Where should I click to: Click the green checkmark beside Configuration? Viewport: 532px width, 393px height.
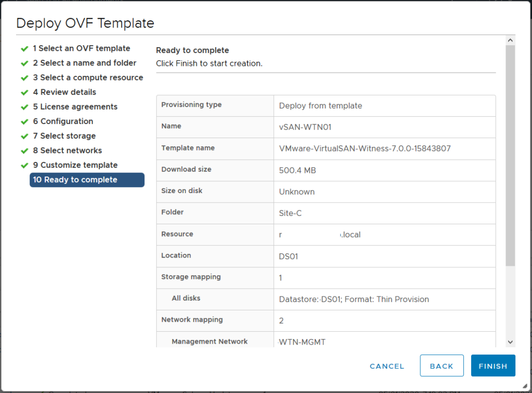(x=24, y=121)
